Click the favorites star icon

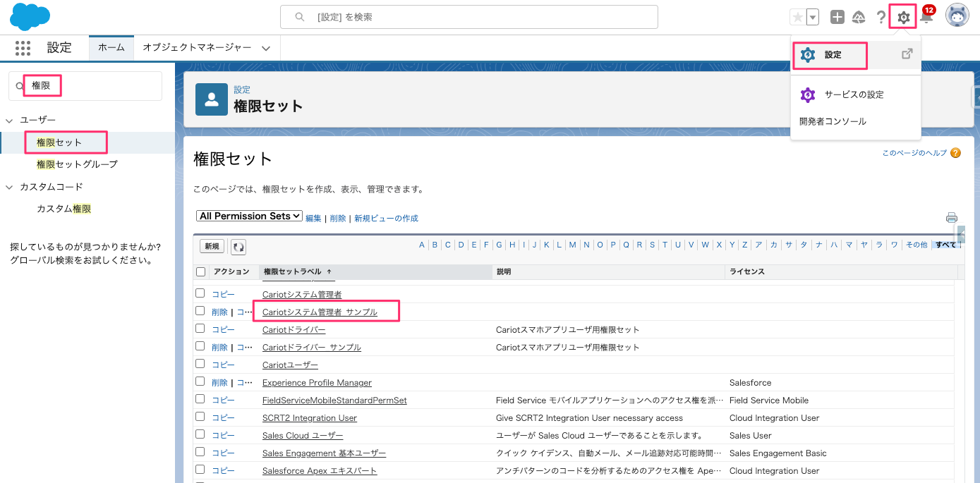pyautogui.click(x=798, y=18)
